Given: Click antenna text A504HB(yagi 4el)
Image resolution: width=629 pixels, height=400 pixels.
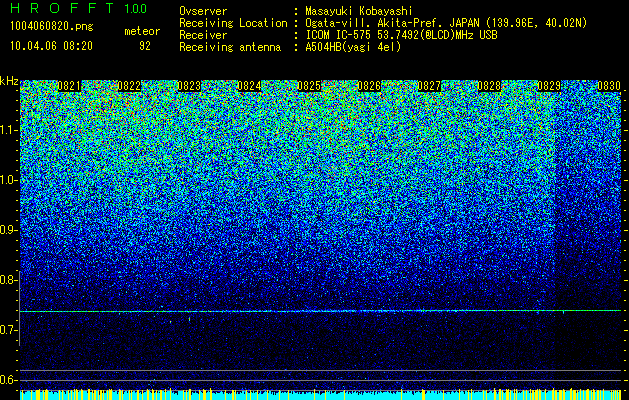Looking at the screenshot, I should click(353, 47).
